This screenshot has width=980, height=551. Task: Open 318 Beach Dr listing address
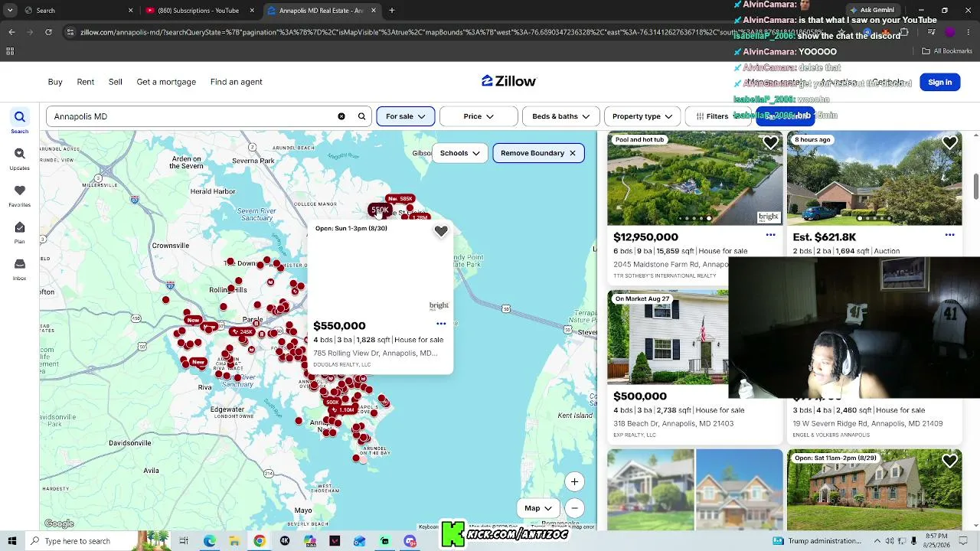pyautogui.click(x=673, y=423)
